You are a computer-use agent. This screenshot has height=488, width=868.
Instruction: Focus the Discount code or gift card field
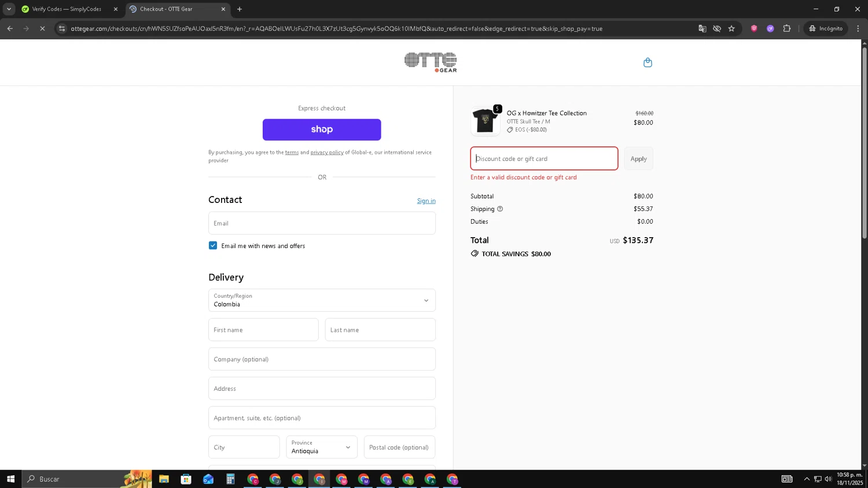coord(544,158)
